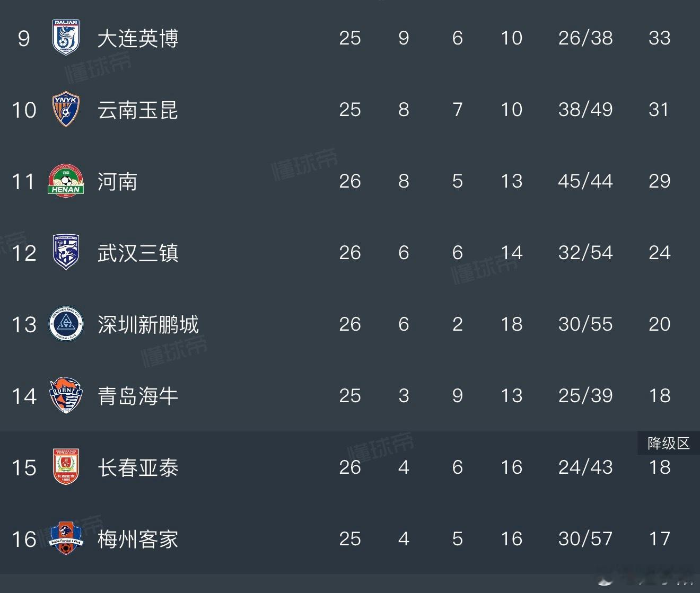This screenshot has height=593, width=700.
Task: Select the 梅州客家 row name
Action: [x=138, y=539]
